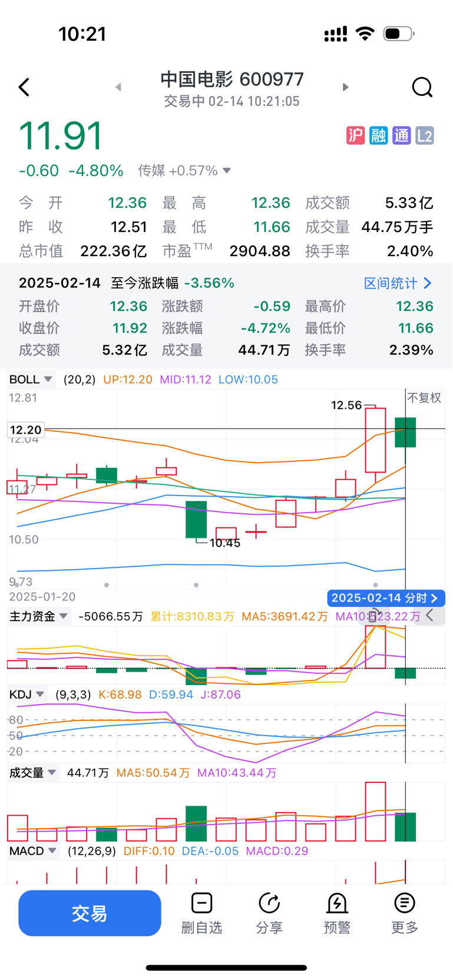Image resolution: width=453 pixels, height=980 pixels.
Task: Tap the 分享 share icon
Action: [269, 913]
